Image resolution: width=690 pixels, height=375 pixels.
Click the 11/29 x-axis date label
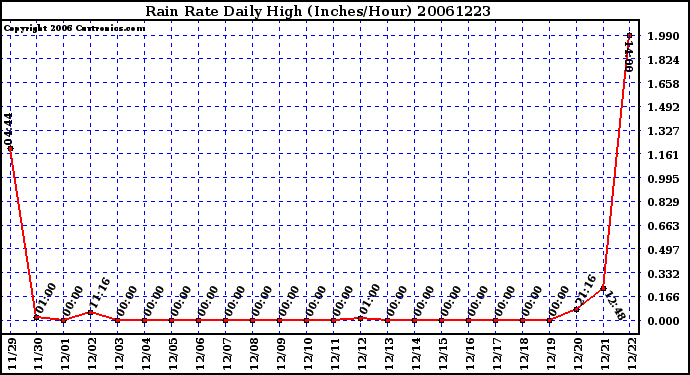(12, 354)
